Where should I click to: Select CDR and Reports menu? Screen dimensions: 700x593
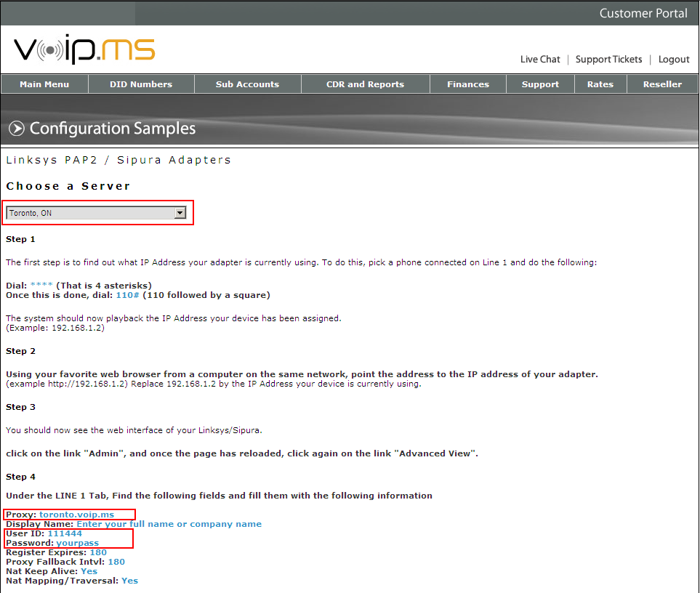365,84
